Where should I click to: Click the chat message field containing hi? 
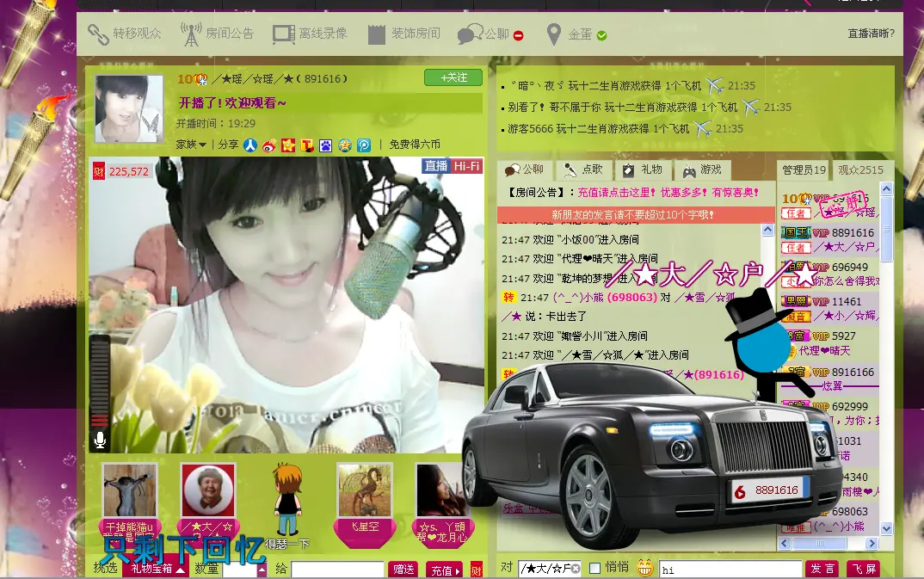point(730,570)
